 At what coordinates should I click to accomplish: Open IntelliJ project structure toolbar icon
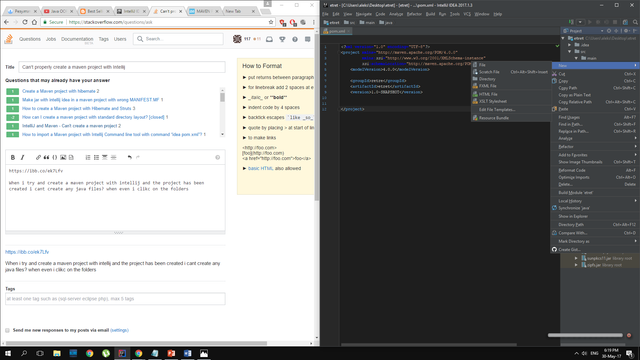[625, 22]
